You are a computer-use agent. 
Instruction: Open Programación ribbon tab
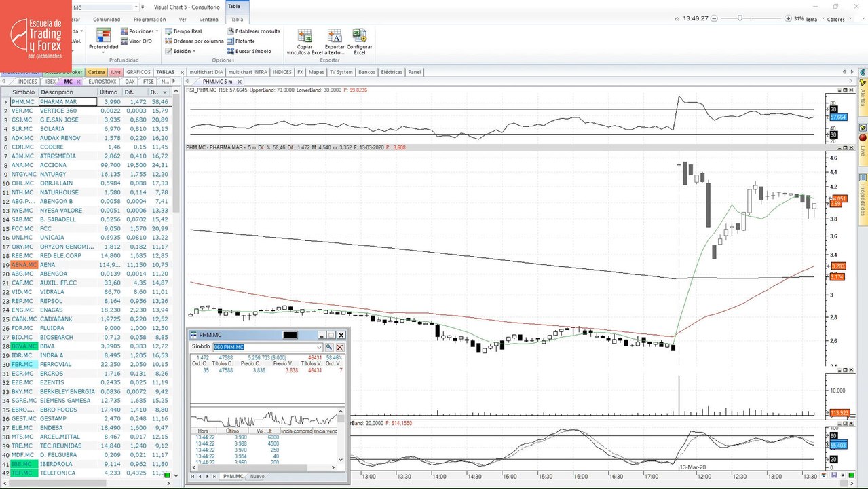tap(149, 19)
